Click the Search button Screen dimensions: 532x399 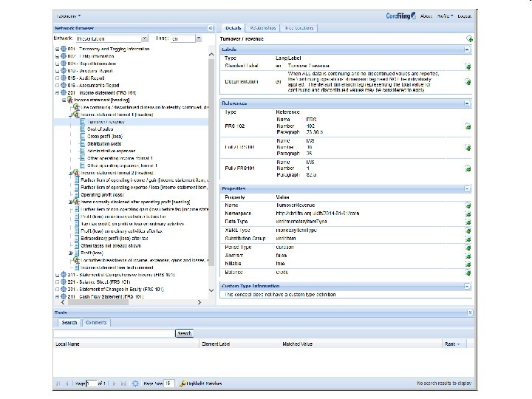click(184, 333)
